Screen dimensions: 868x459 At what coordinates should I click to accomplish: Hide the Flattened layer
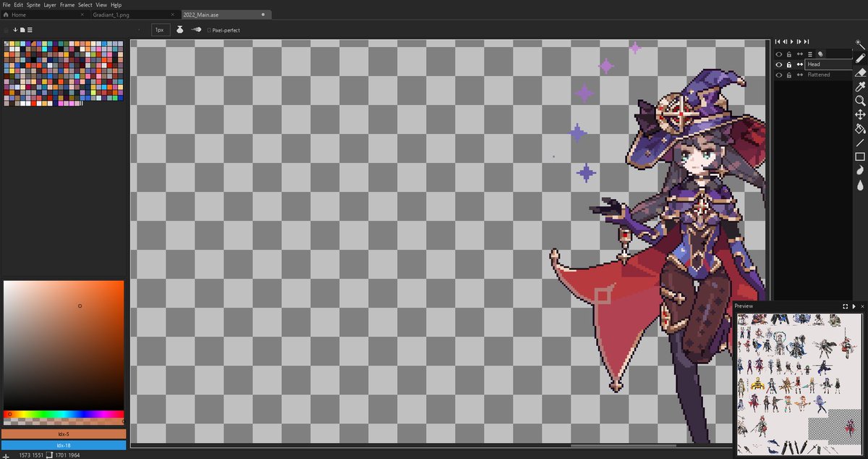779,75
